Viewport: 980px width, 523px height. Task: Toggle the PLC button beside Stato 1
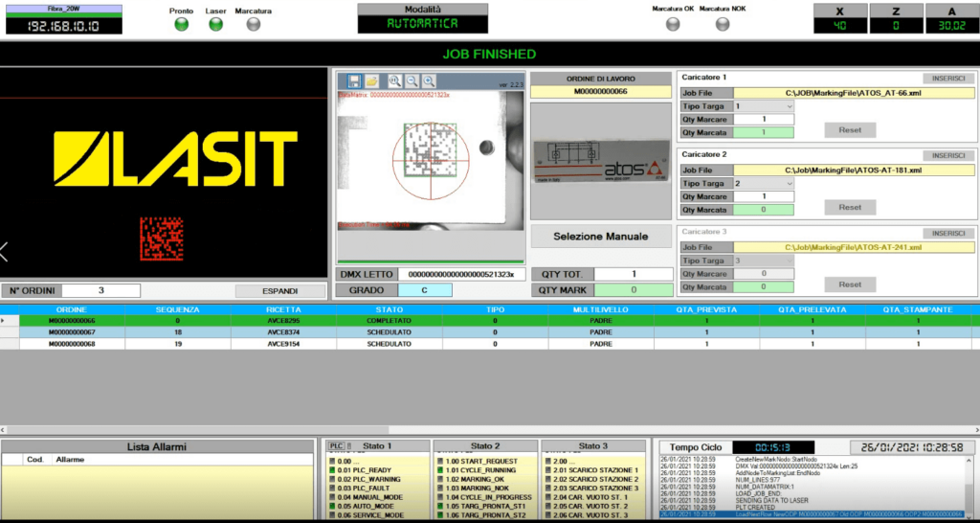[x=336, y=445]
